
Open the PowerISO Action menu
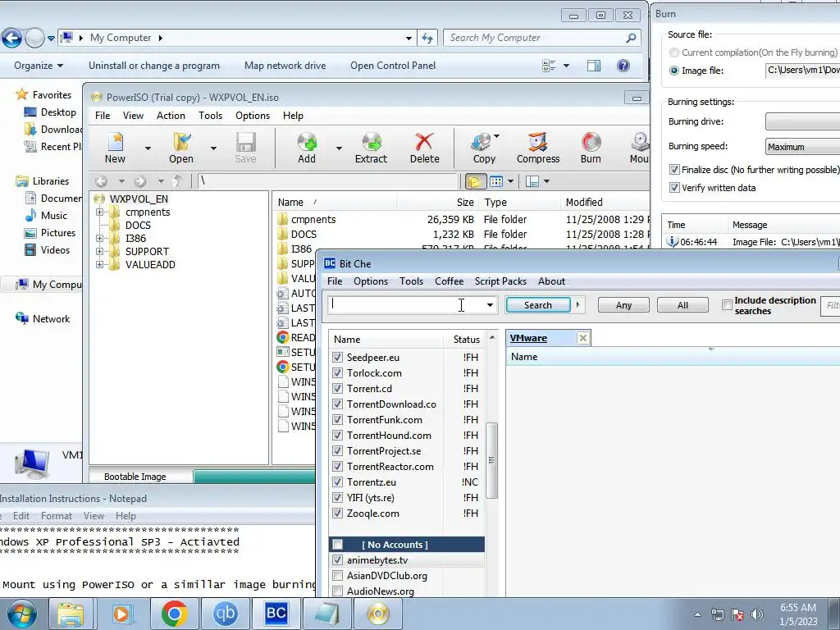tap(171, 116)
